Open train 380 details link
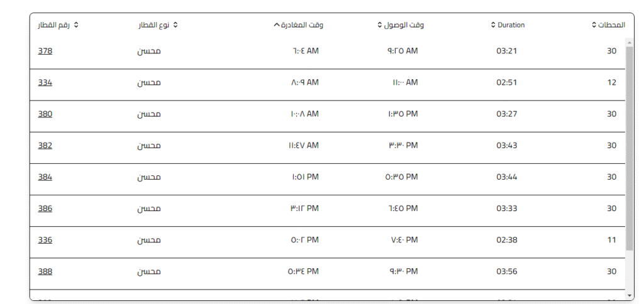This screenshot has width=644, height=304. [45, 114]
